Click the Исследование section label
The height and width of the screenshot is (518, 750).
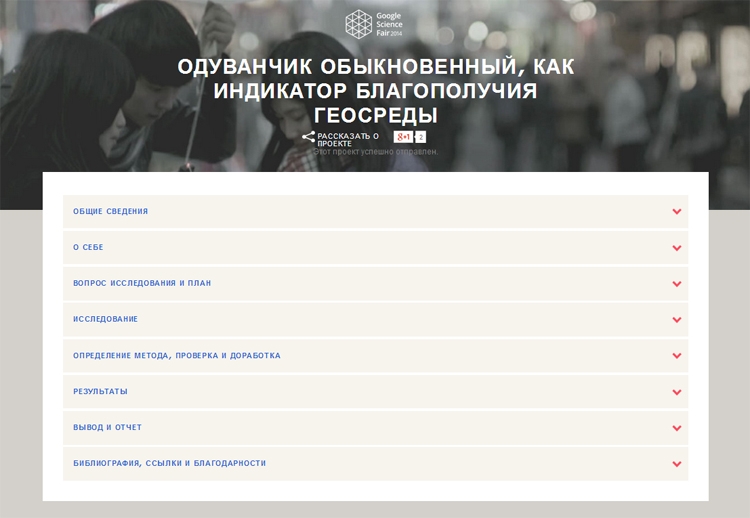click(x=105, y=320)
